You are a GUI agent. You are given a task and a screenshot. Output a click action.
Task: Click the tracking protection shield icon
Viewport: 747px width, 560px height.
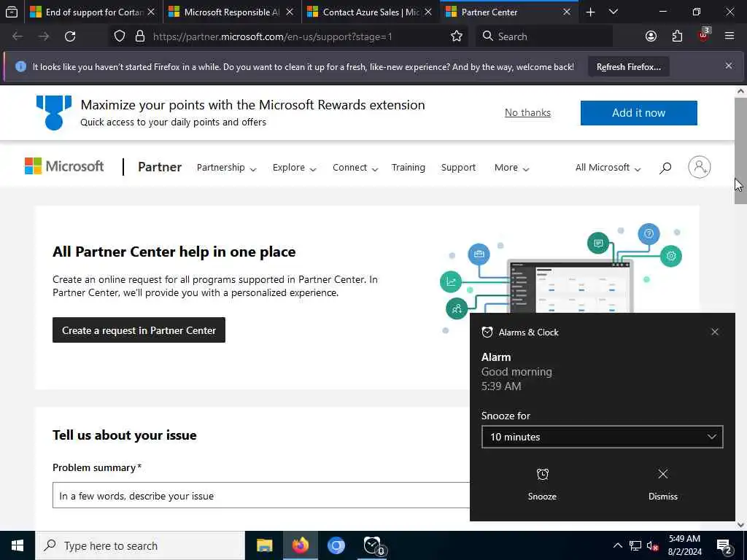120,36
